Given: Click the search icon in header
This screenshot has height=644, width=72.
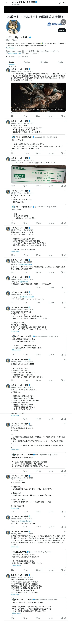Looking at the screenshot, I should (x=64, y=3).
